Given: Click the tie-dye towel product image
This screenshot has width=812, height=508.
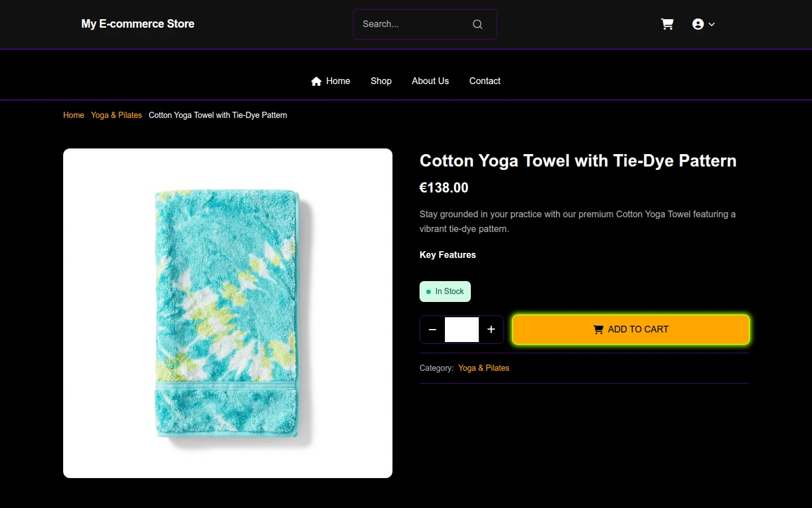Looking at the screenshot, I should 228,313.
